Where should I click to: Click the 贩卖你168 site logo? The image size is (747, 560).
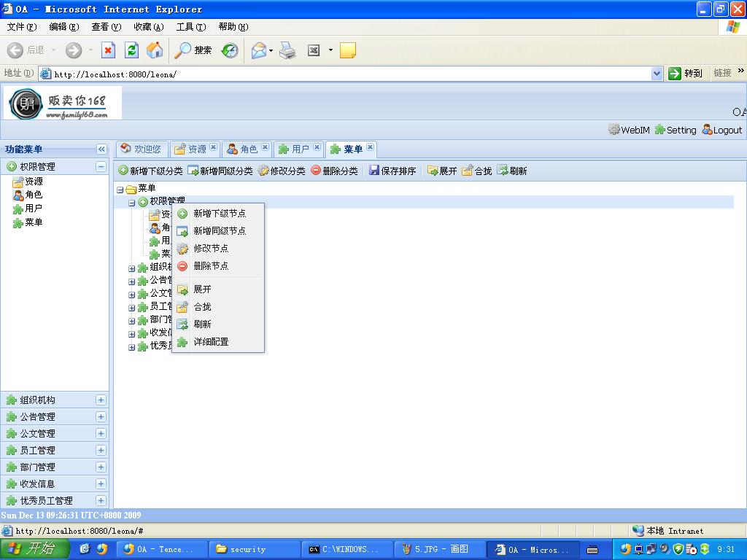point(63,103)
